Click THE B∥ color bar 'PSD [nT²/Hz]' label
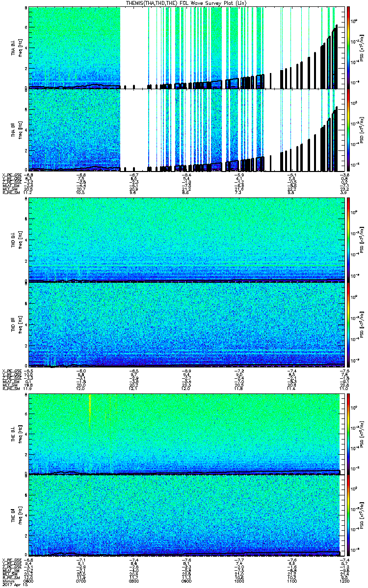Viewport: 368px width, 588px height. [362, 515]
